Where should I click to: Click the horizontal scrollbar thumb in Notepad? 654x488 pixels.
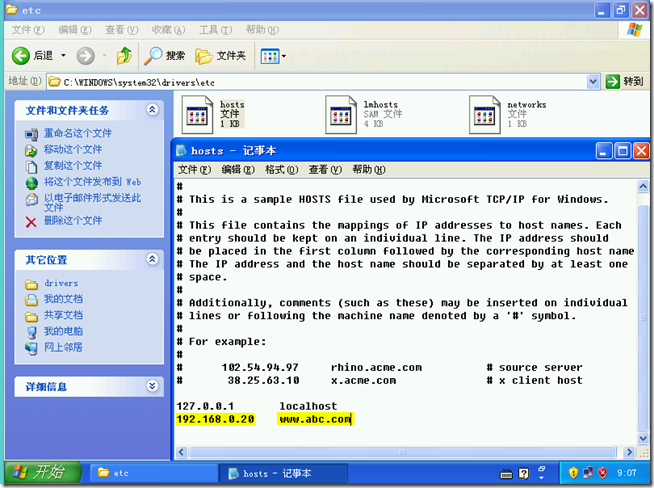point(403,452)
